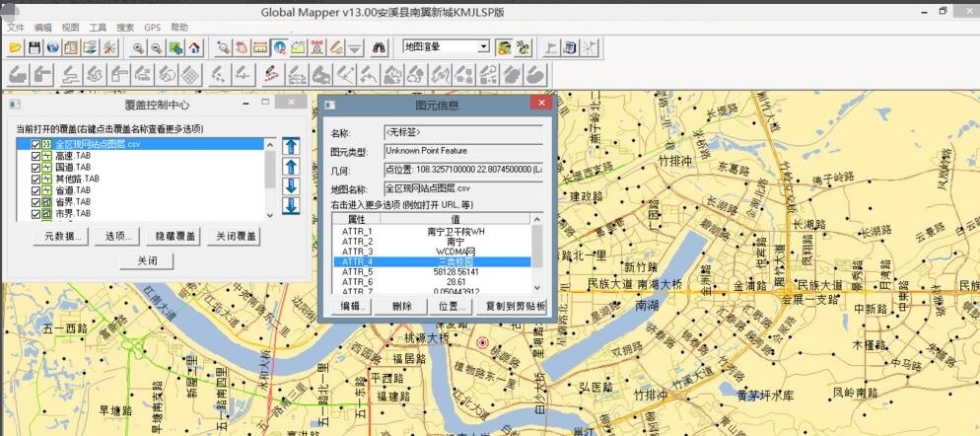Click the GPS flag waypoint icon
This screenshot has width=980, height=436.
551,47
